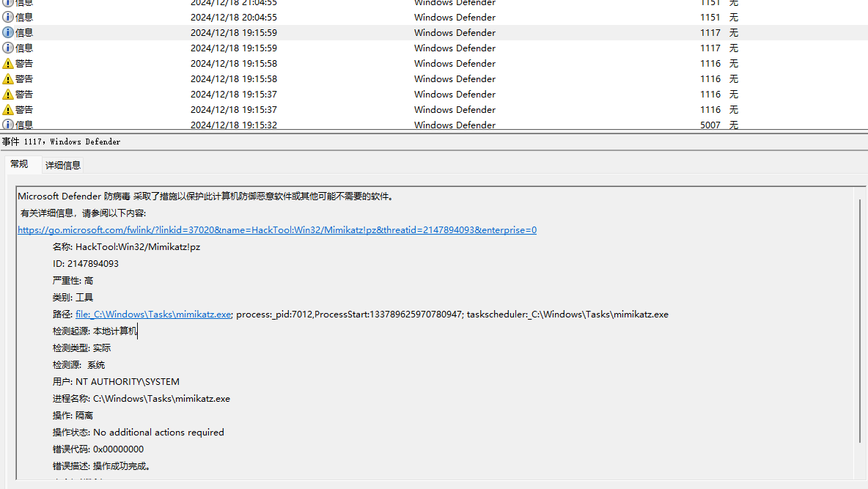The image size is (868, 489).
Task: Click the event description vertical scrollbar
Action: pos(860,321)
